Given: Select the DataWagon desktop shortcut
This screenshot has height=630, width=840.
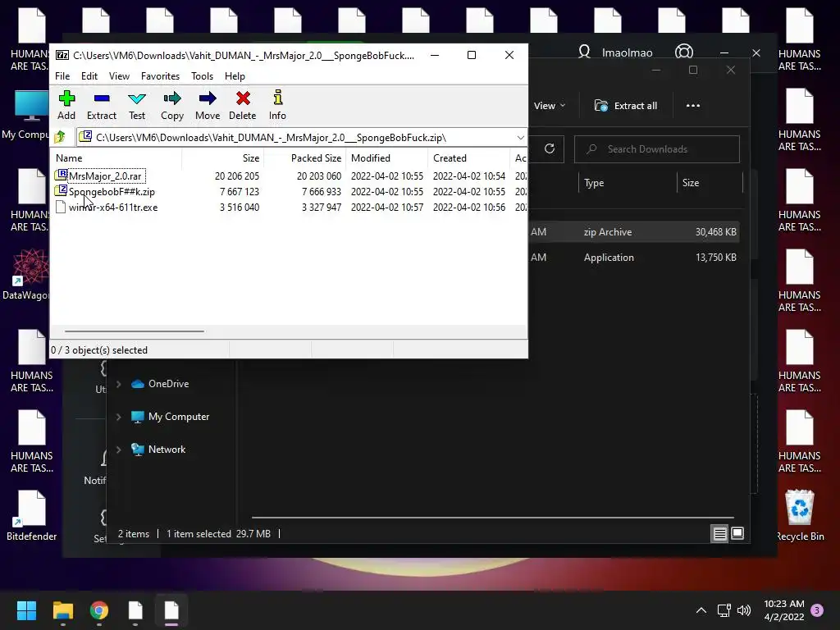Looking at the screenshot, I should click(25, 274).
